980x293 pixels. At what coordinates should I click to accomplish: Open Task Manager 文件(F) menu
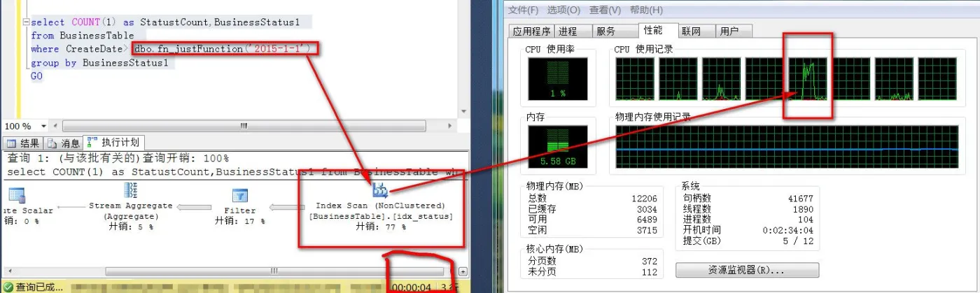(524, 10)
